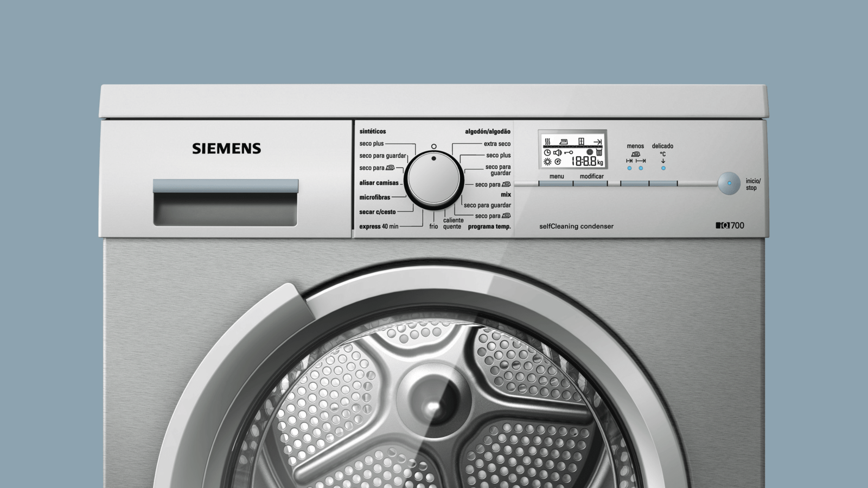Select sintéticos seco para iron label
Image resolution: width=868 pixels, height=488 pixels.
pyautogui.click(x=376, y=168)
